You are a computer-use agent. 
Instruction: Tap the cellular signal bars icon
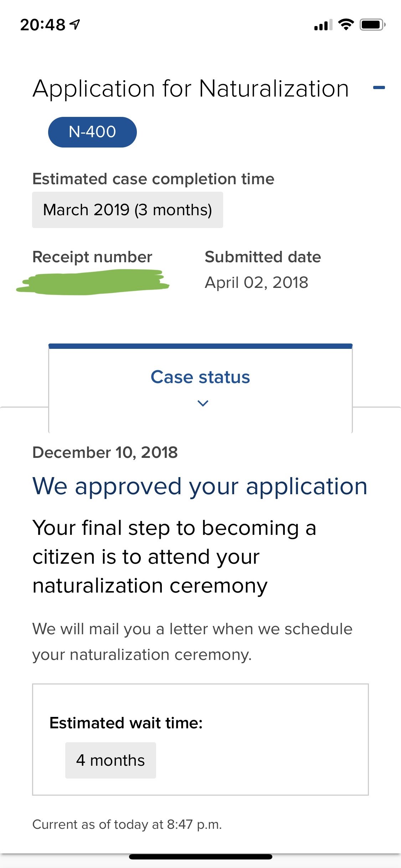(323, 25)
